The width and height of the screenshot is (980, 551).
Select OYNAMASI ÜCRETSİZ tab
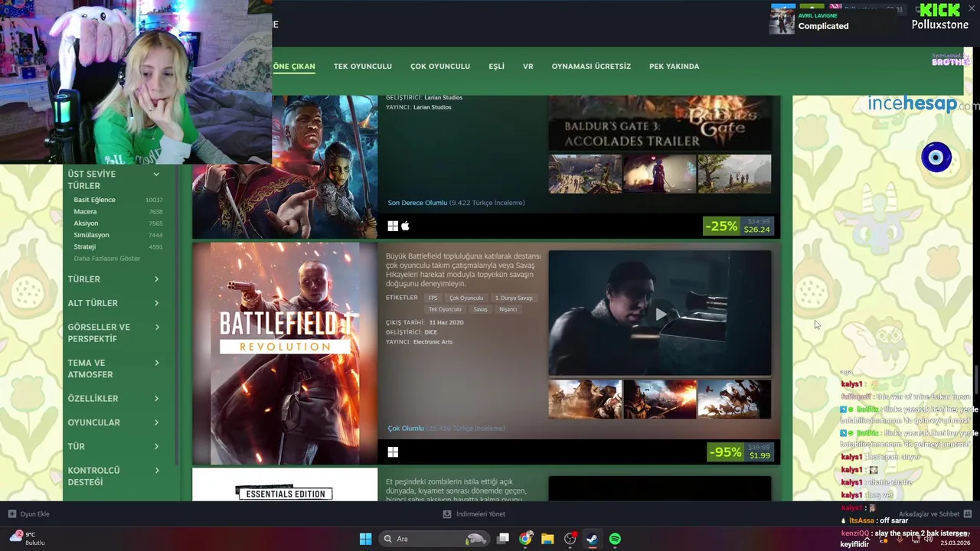tap(591, 67)
